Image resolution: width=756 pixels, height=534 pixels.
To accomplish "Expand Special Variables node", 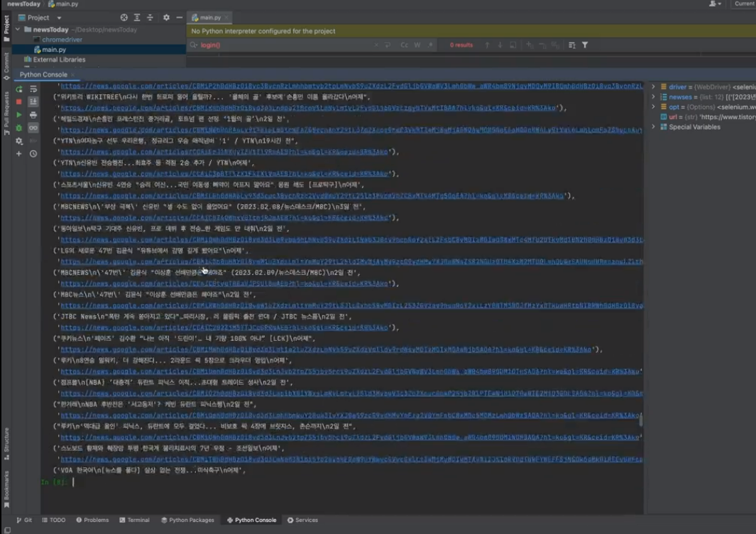I will tap(653, 127).
